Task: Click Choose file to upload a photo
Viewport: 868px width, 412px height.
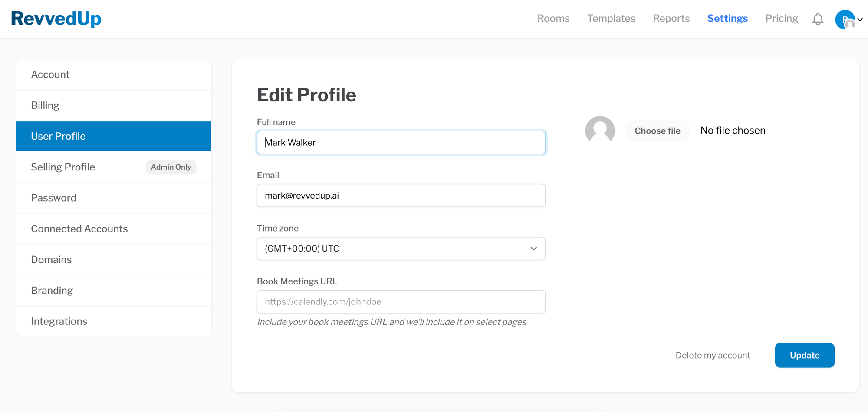Action: [x=657, y=130]
